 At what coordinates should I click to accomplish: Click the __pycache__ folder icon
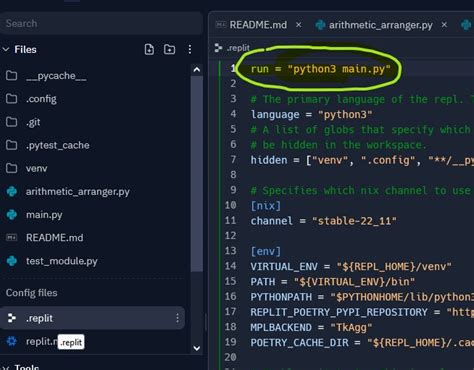click(12, 76)
